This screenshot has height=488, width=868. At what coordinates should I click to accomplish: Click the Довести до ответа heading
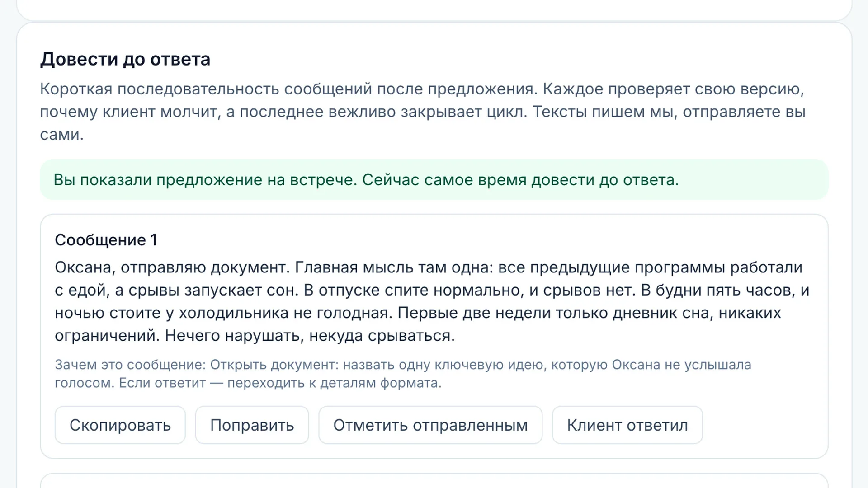[x=125, y=59]
